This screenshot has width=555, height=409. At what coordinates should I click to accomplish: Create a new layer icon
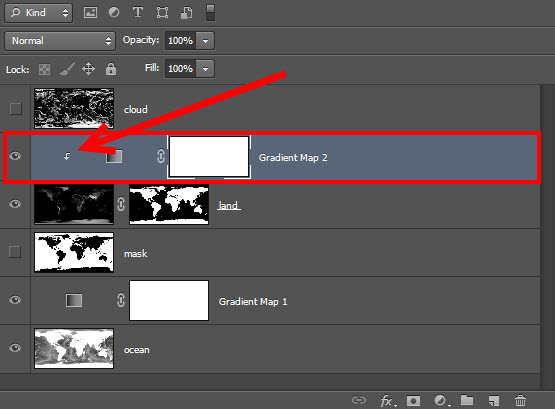pos(494,401)
